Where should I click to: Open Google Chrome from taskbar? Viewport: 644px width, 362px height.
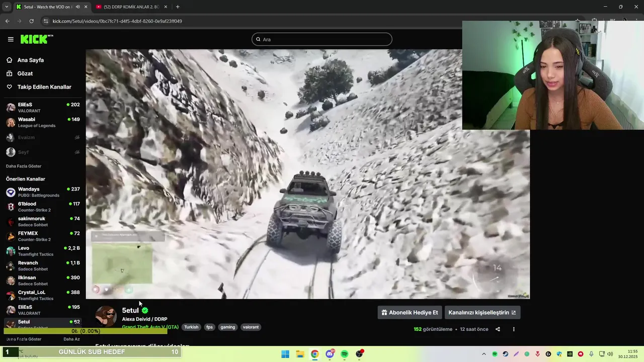pyautogui.click(x=314, y=354)
